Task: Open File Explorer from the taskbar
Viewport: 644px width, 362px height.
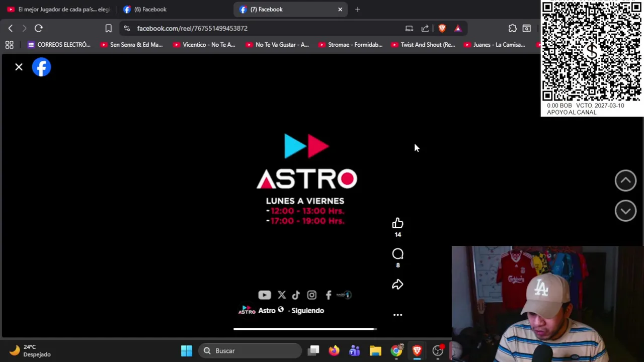Action: [375, 350]
